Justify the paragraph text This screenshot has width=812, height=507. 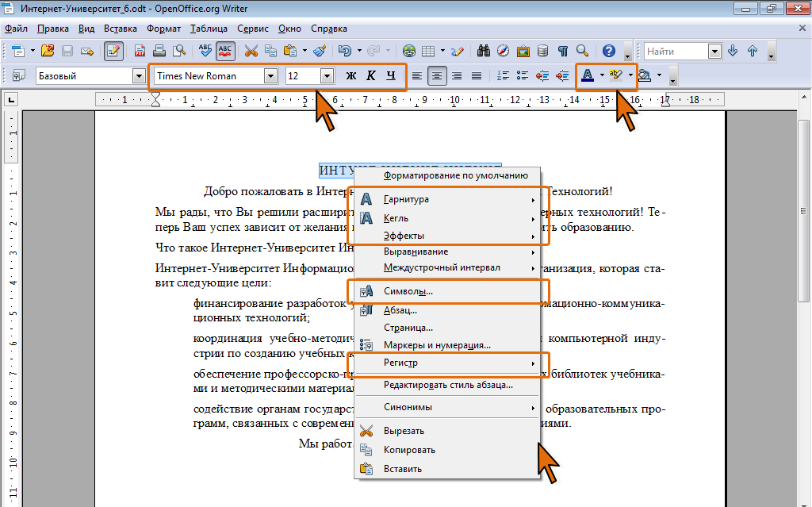(x=477, y=76)
